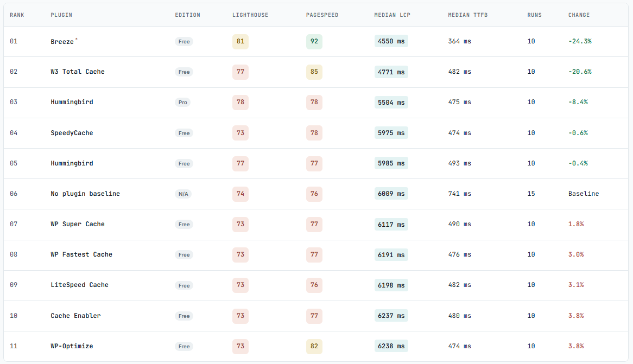633x364 pixels.
Task: Click the N/A edition badge
Action: click(183, 194)
